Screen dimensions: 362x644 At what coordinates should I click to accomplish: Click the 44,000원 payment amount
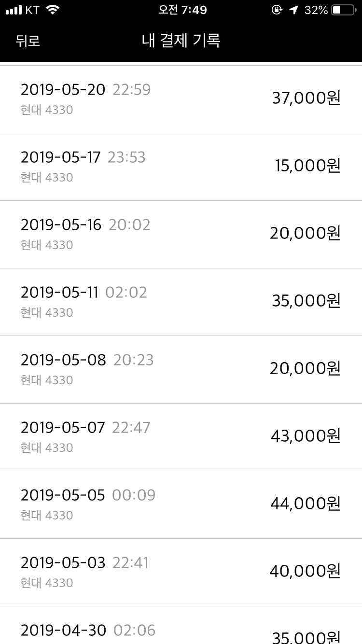(305, 504)
